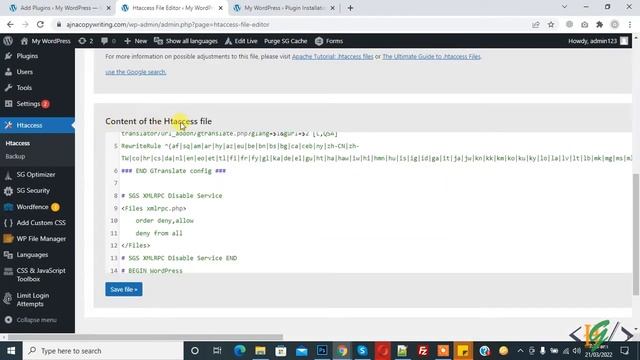This screenshot has width=640, height=360.
Task: Switch to Add Plugins browser tab
Action: [x=59, y=8]
